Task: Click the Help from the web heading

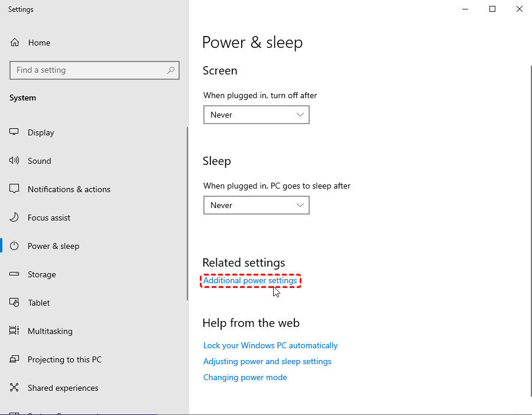Action: point(251,323)
